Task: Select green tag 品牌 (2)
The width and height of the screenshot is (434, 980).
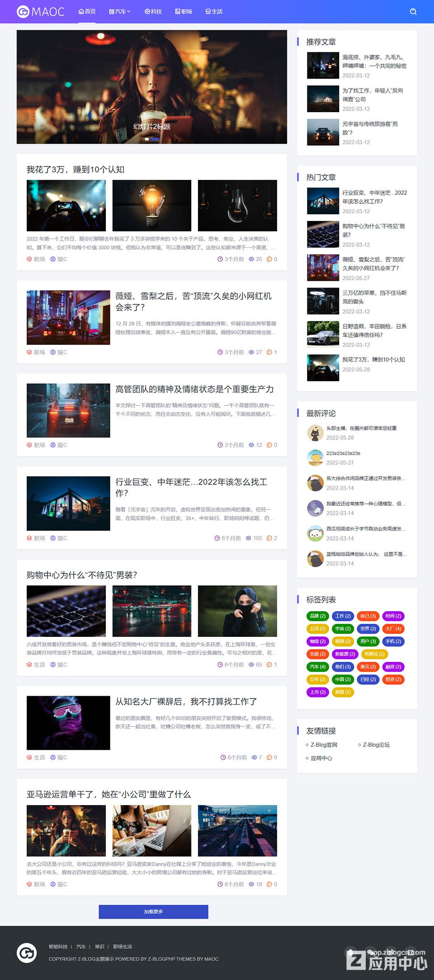Action: [x=318, y=616]
